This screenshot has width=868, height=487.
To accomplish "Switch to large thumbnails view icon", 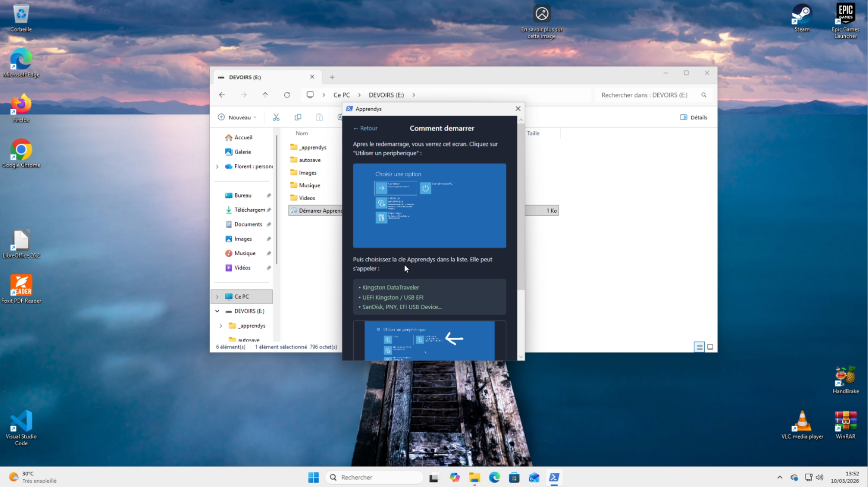I will (710, 347).
